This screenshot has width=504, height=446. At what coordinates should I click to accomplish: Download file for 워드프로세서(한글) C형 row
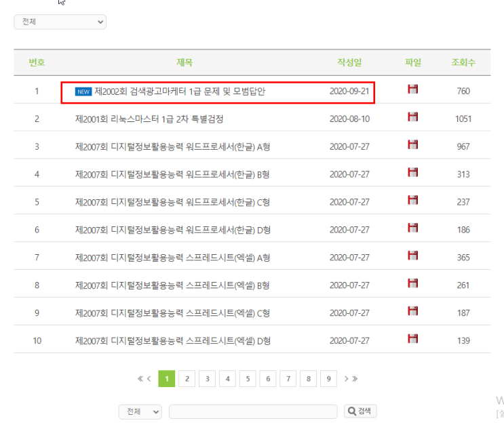click(x=412, y=200)
